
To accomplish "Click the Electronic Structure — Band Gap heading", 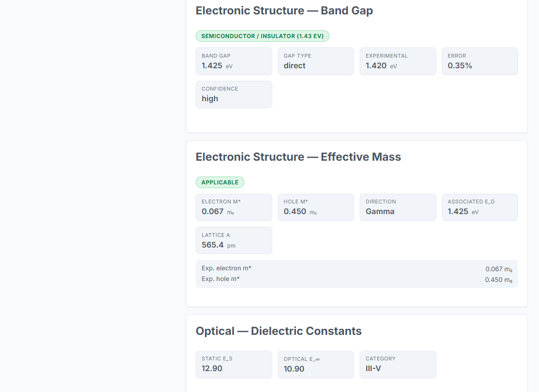I will click(284, 11).
